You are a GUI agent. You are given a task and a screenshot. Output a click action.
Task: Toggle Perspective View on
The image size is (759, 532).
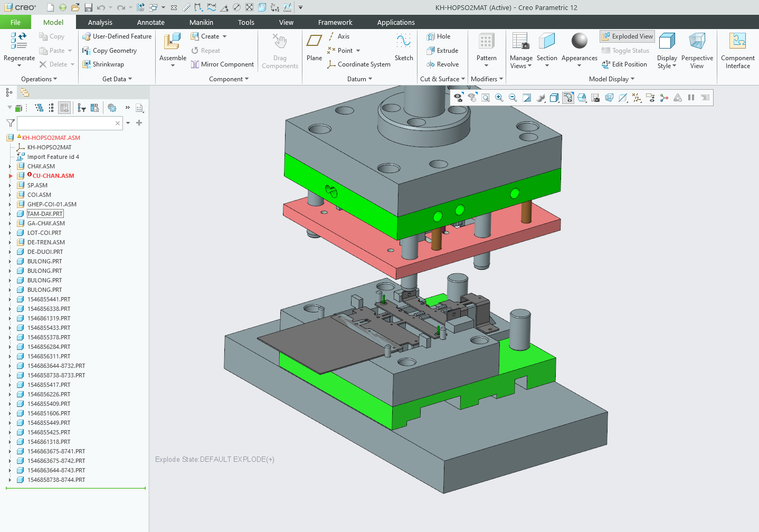tap(697, 51)
